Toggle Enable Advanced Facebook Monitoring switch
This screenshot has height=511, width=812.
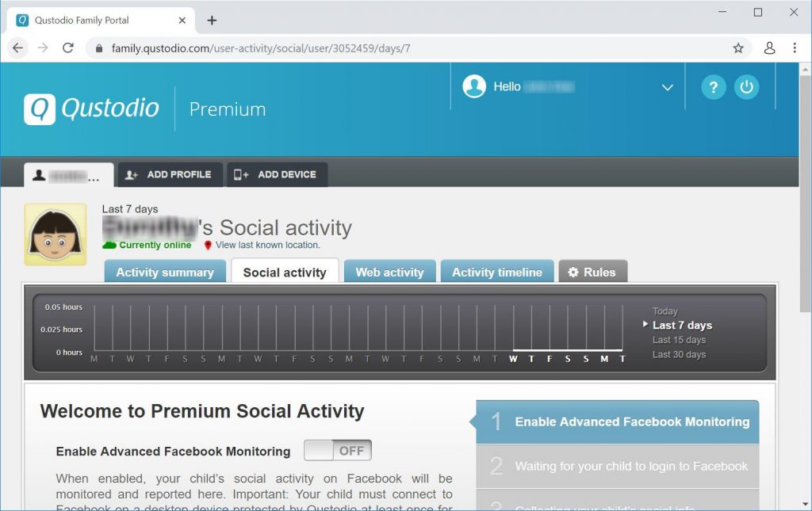tap(338, 451)
